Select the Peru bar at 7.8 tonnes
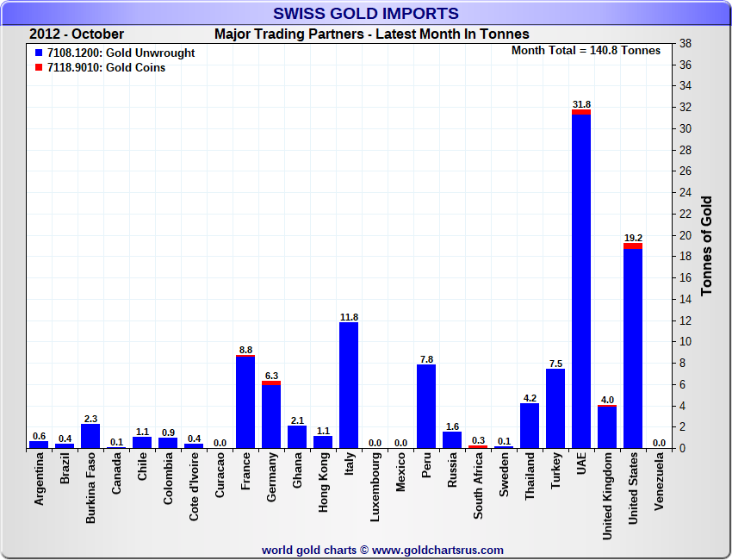The image size is (732, 560). pos(426,407)
